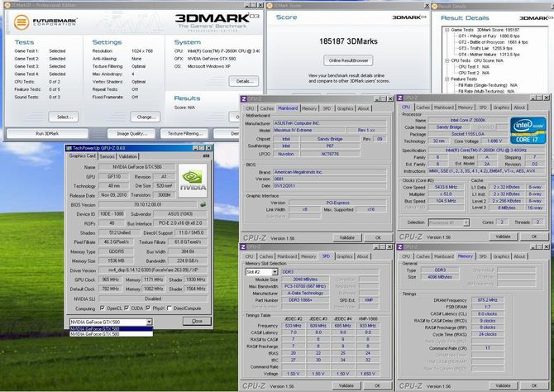This screenshot has width=554, height=392.
Task: Collapse the Feature Tests tree node
Action: click(x=447, y=79)
